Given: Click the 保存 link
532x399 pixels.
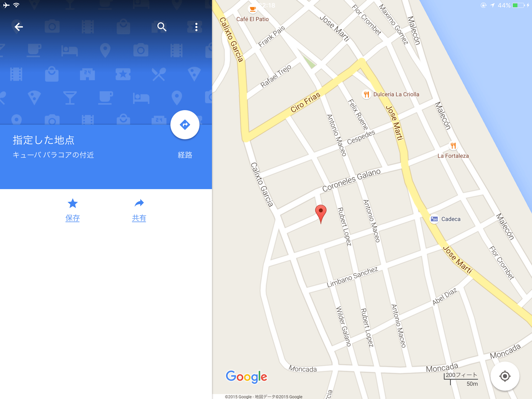Looking at the screenshot, I should coord(73,218).
